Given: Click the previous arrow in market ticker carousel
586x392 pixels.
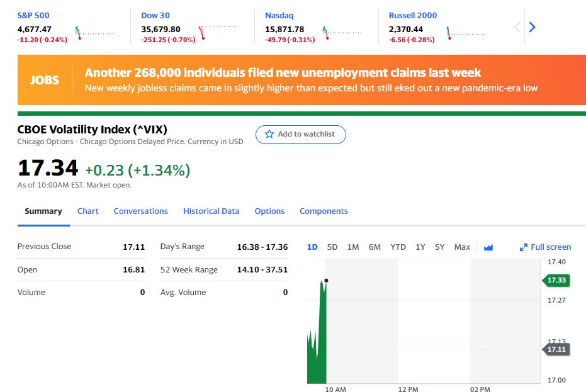Looking at the screenshot, I should tap(517, 27).
